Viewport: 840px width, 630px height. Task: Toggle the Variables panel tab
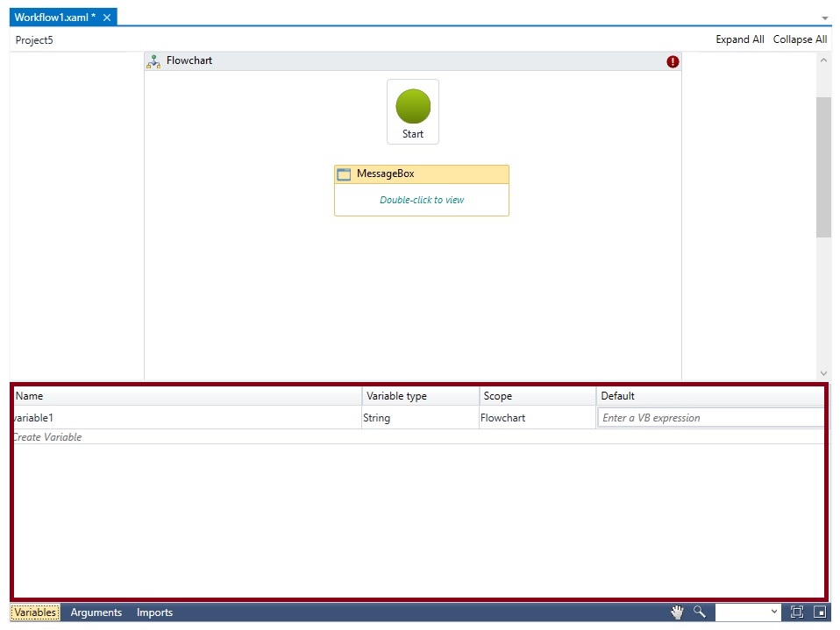click(36, 612)
